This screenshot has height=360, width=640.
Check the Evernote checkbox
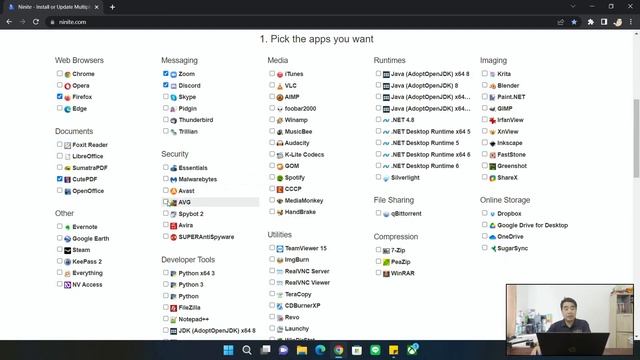coord(60,226)
